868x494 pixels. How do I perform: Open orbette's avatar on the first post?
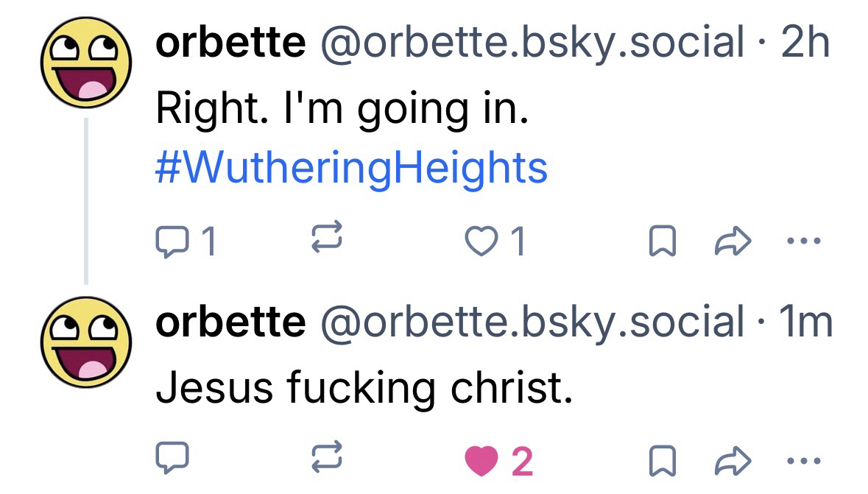pos(85,65)
